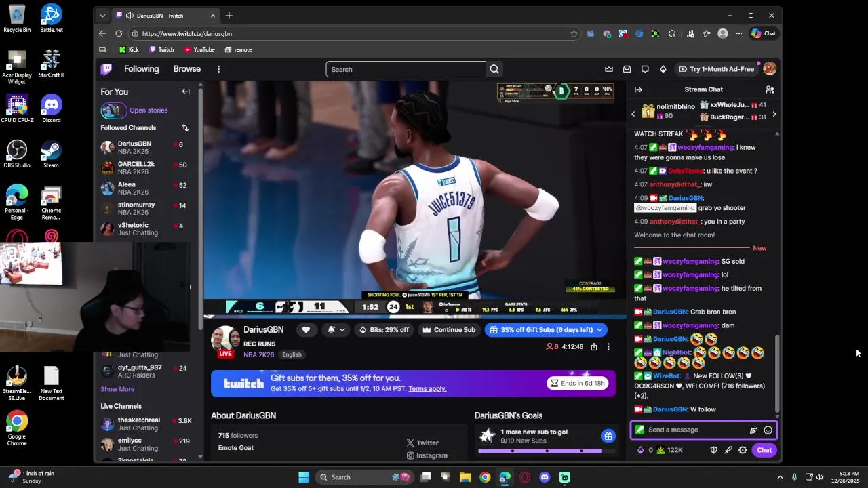
Task: Send message with the purple Chat button
Action: (x=764, y=450)
